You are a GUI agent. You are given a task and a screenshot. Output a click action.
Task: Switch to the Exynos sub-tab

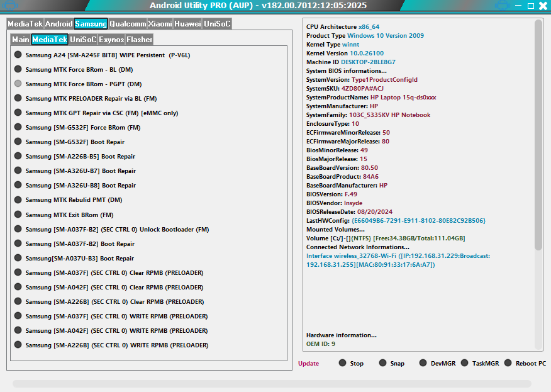click(111, 40)
